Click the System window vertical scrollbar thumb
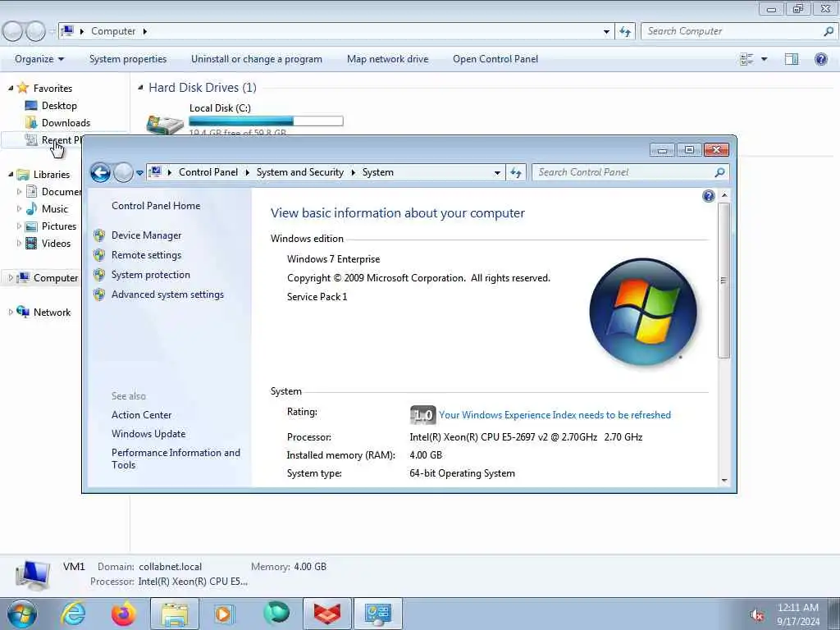The width and height of the screenshot is (840, 630). 724,281
